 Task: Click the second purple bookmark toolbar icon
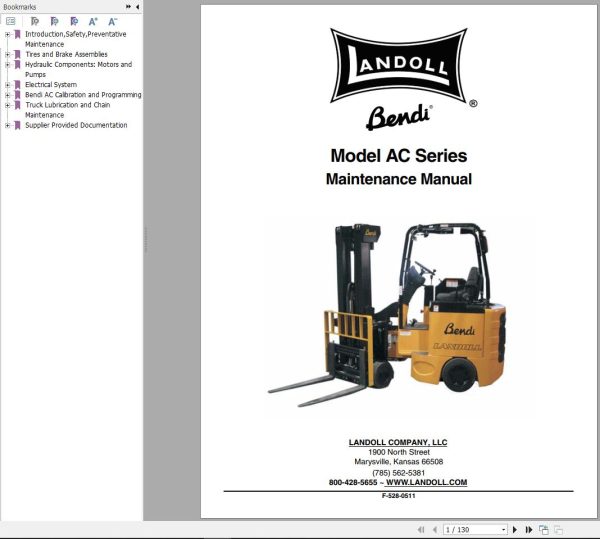click(x=55, y=21)
